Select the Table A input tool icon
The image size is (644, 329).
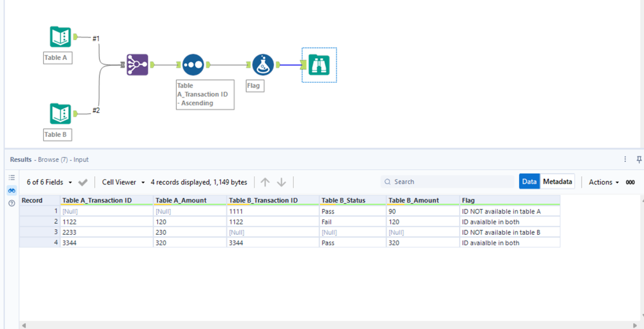61,37
